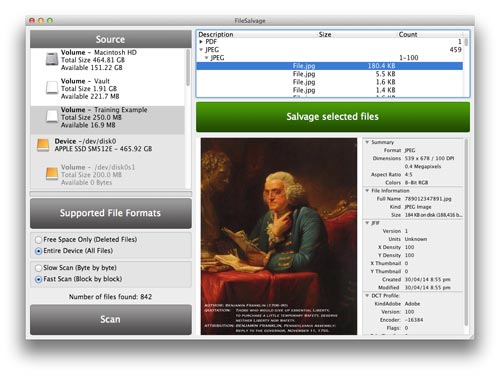Sort results by Count column header
Screen dimensions: 500x375
tap(408, 34)
